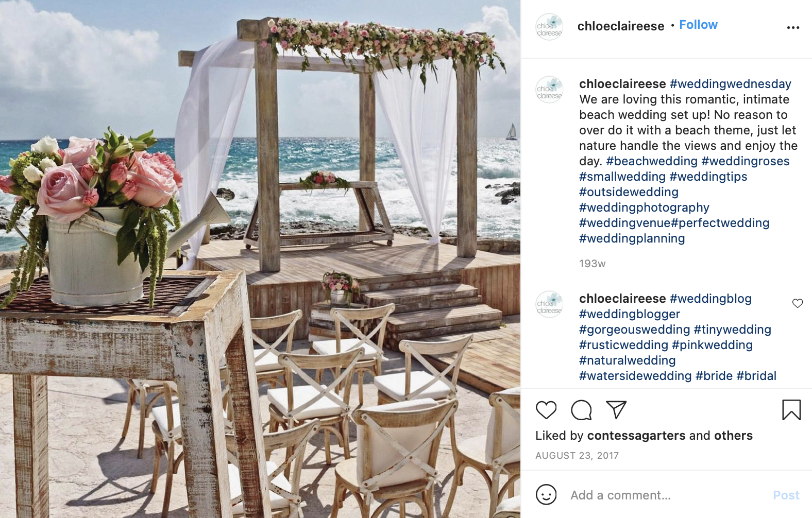Click the August 23, 2017 date link
Screen dimensions: 812x518
pyautogui.click(x=577, y=456)
